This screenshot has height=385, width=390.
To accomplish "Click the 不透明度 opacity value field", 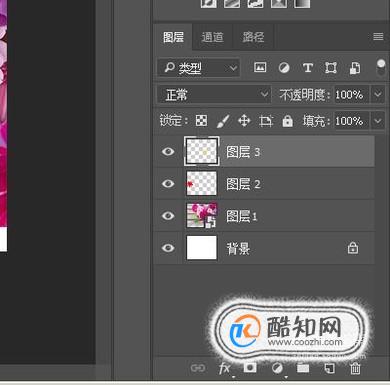I will [x=351, y=95].
